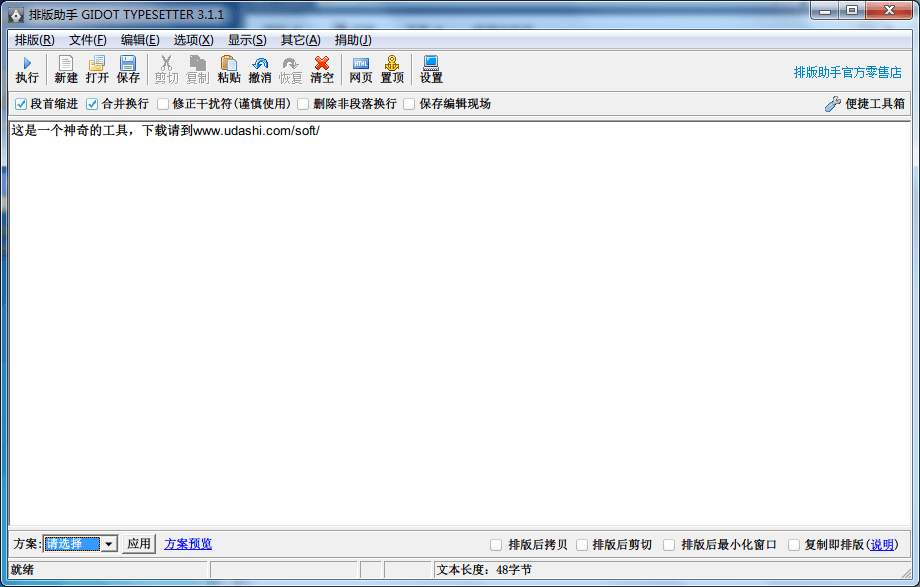Run the 执行 (execute) toolbar icon
The height and width of the screenshot is (587, 920).
pyautogui.click(x=27, y=70)
